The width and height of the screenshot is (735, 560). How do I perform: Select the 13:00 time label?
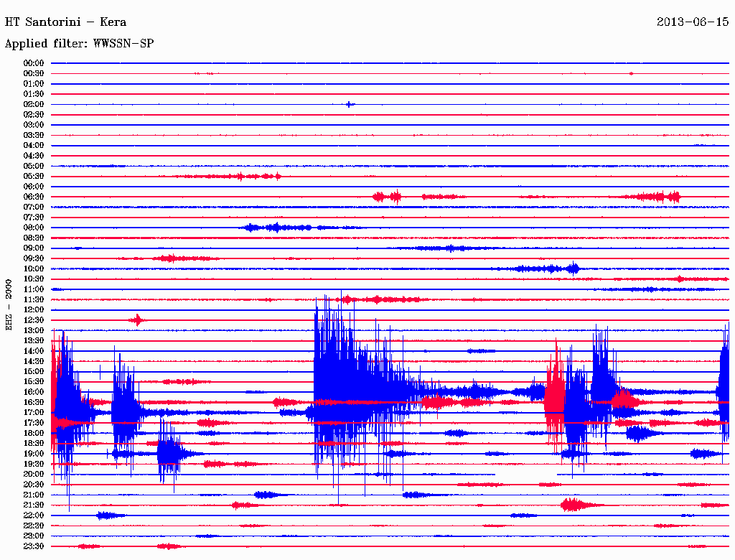34,331
